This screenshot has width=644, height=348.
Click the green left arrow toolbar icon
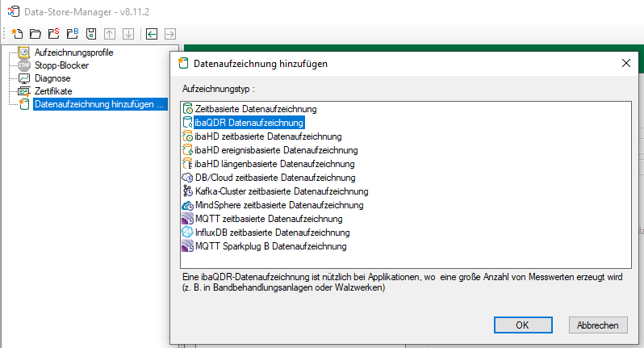152,34
